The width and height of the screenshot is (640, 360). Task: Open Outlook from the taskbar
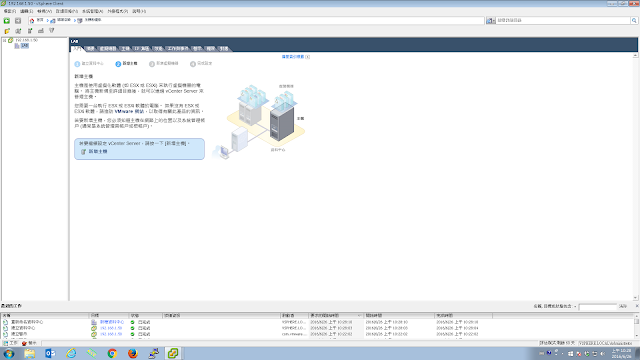coord(50,353)
